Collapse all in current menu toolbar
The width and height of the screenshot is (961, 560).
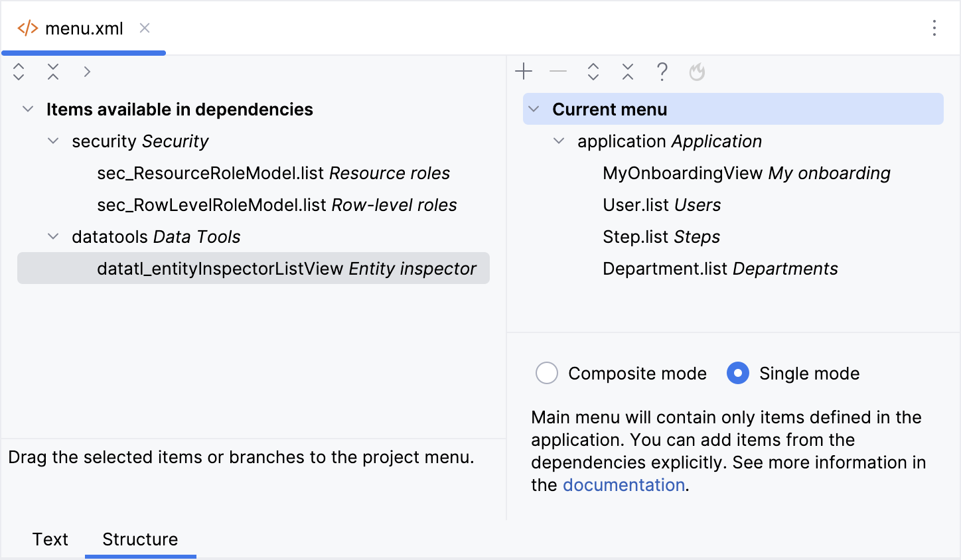628,72
